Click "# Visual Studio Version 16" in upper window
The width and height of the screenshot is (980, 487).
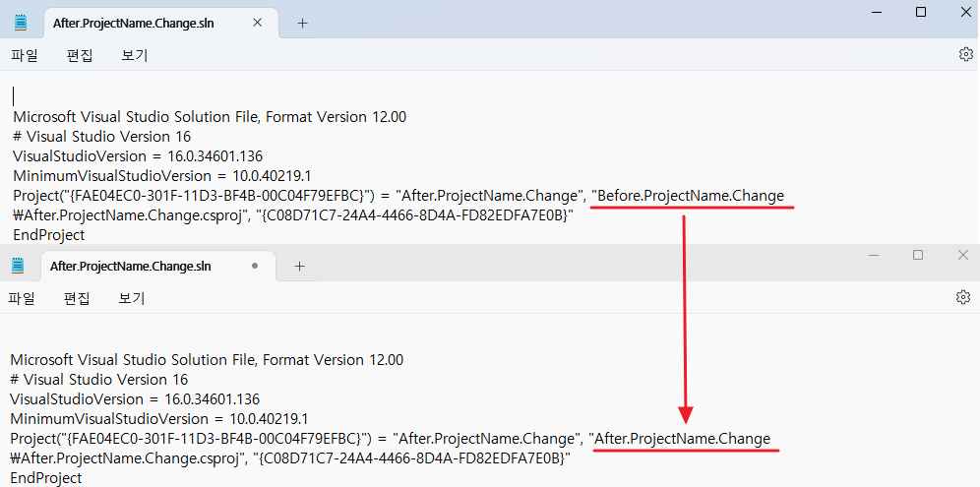coord(102,137)
